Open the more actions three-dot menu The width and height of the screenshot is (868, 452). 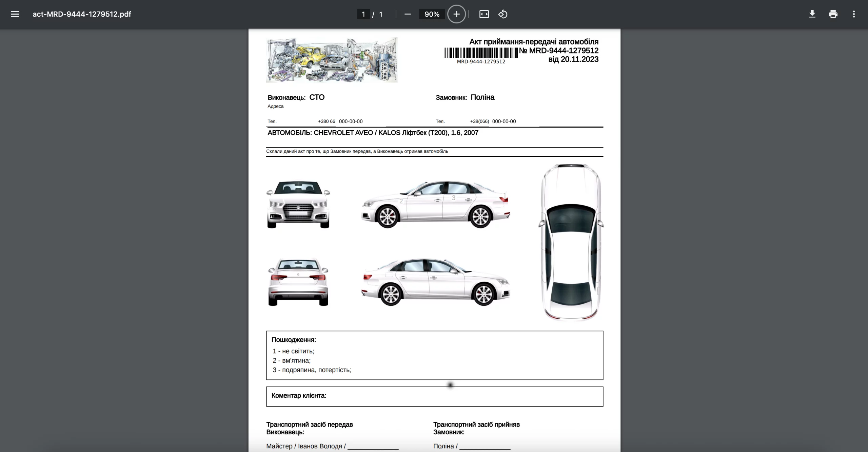[854, 14]
